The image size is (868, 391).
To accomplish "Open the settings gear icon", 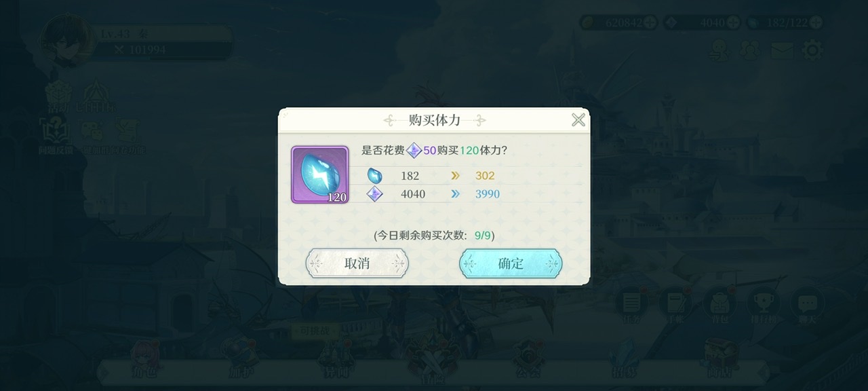I will point(812,50).
